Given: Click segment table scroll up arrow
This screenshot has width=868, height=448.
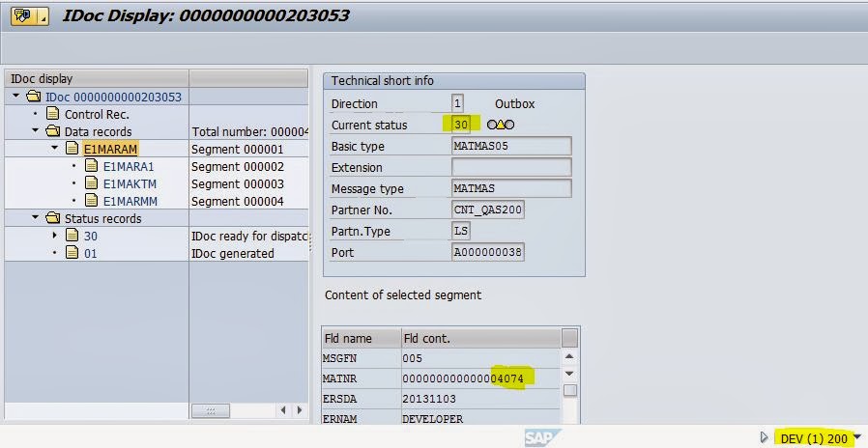Looking at the screenshot, I should click(x=569, y=356).
